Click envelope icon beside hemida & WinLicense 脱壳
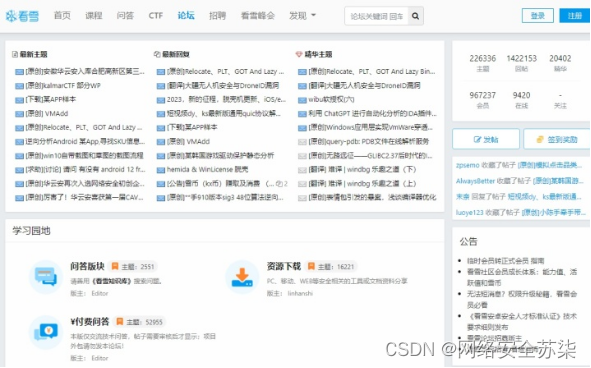Viewport: 591px width, 368px height. [161, 170]
